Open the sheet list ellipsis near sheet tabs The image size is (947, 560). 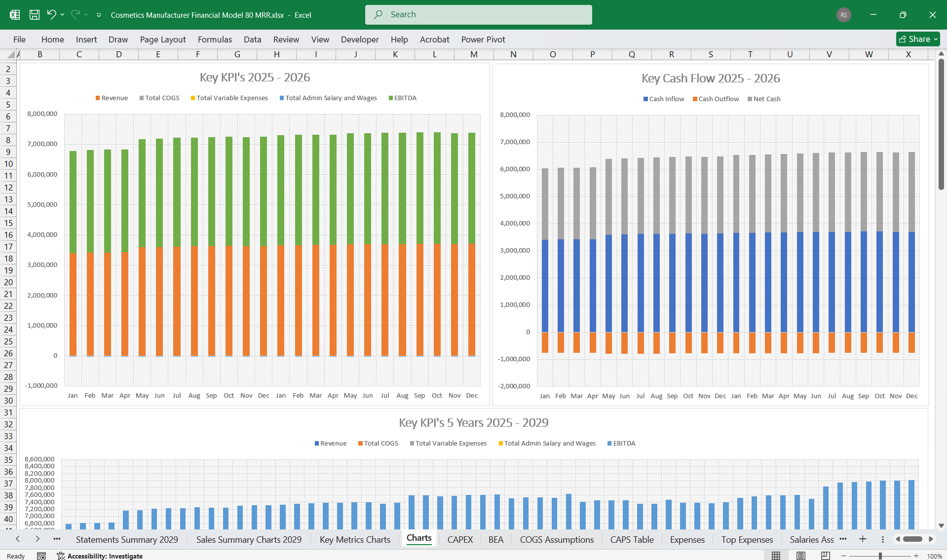click(57, 539)
